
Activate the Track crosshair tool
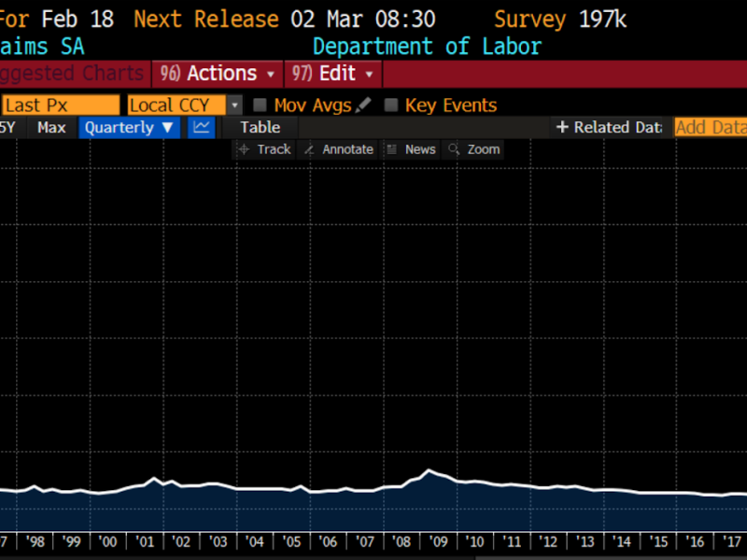tap(265, 149)
